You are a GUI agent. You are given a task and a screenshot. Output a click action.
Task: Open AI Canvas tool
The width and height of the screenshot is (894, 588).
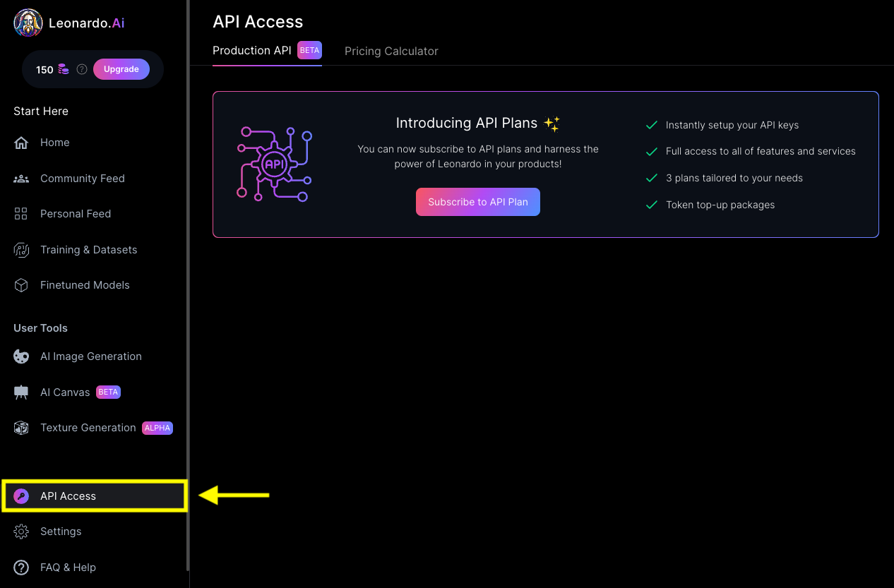pos(65,392)
